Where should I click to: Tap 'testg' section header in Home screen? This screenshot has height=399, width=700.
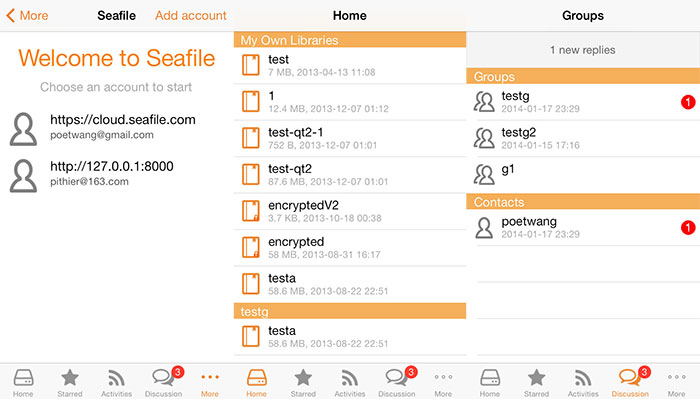click(350, 311)
